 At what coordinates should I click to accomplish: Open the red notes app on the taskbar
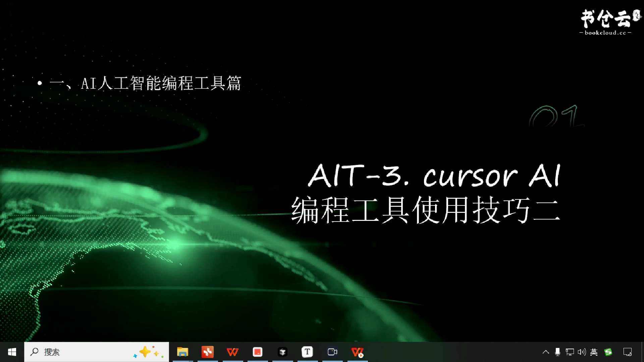point(257,352)
